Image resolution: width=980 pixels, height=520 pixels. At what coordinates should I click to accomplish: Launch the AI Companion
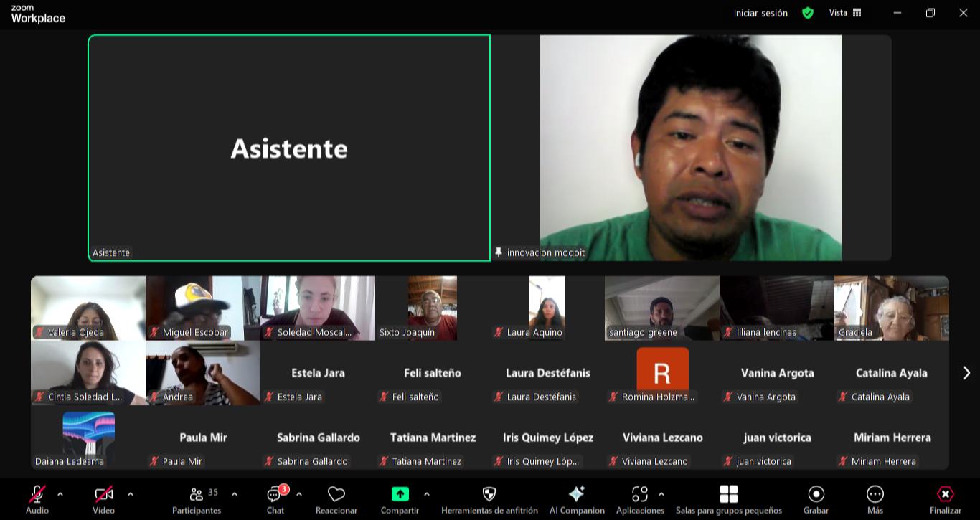(576, 499)
